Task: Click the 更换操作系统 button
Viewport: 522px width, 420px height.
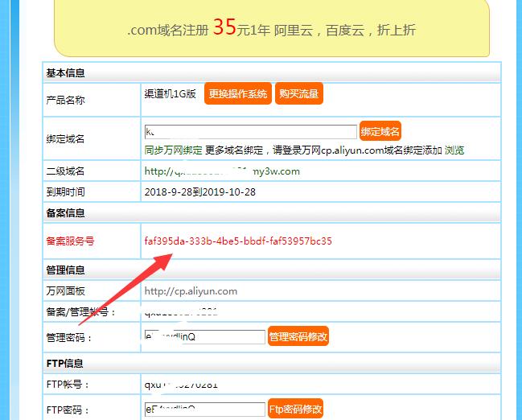Action: (238, 94)
